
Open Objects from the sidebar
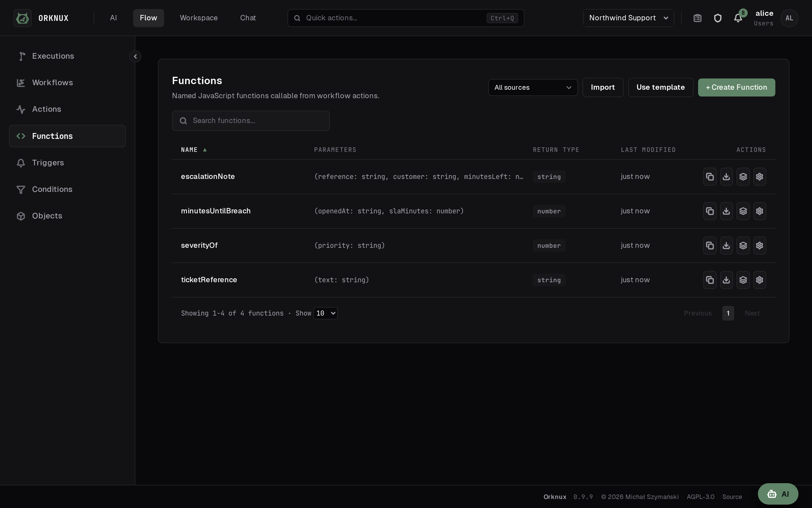click(67, 216)
